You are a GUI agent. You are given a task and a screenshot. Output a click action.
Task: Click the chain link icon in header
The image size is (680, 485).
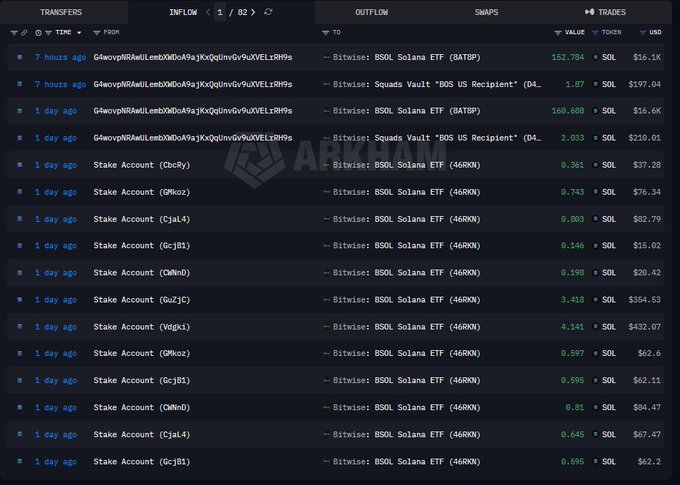point(24,33)
